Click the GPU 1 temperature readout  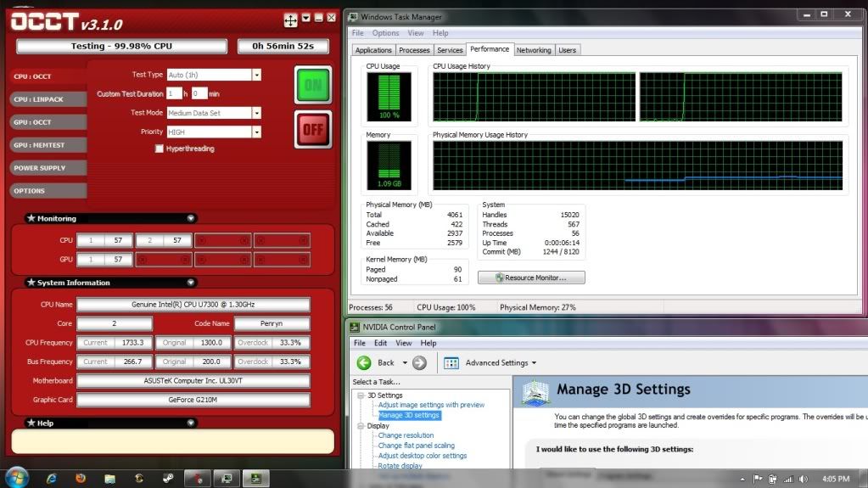pyautogui.click(x=104, y=259)
